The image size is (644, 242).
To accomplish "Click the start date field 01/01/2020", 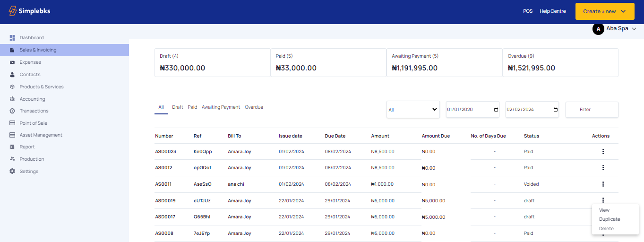I will pyautogui.click(x=472, y=110).
